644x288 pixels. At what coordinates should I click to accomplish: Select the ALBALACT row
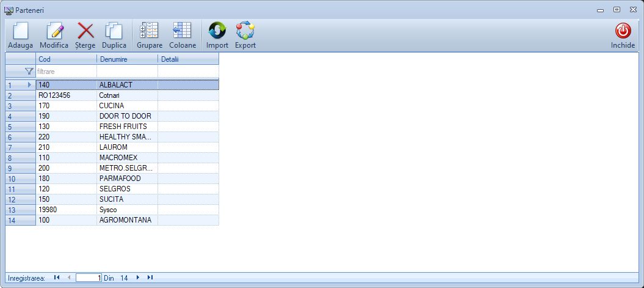[128, 85]
